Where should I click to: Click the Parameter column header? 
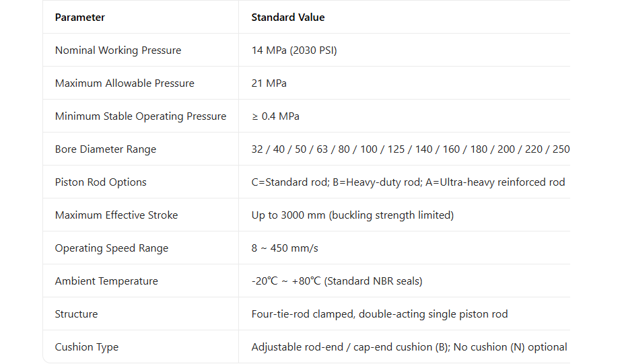pyautogui.click(x=80, y=17)
